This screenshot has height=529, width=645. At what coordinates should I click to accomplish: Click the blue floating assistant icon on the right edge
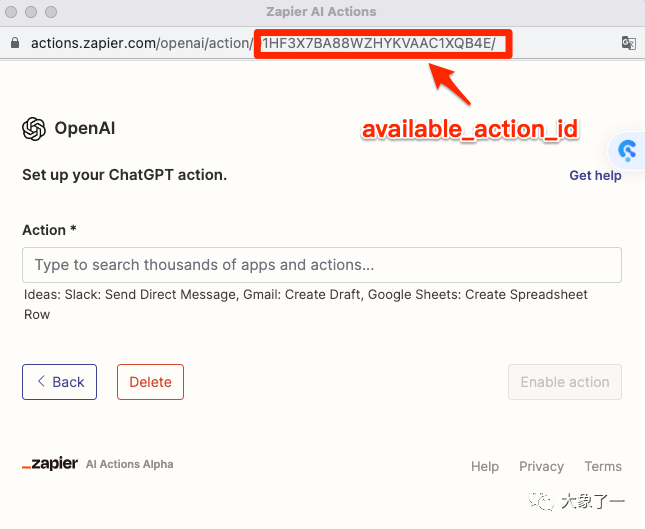(628, 150)
